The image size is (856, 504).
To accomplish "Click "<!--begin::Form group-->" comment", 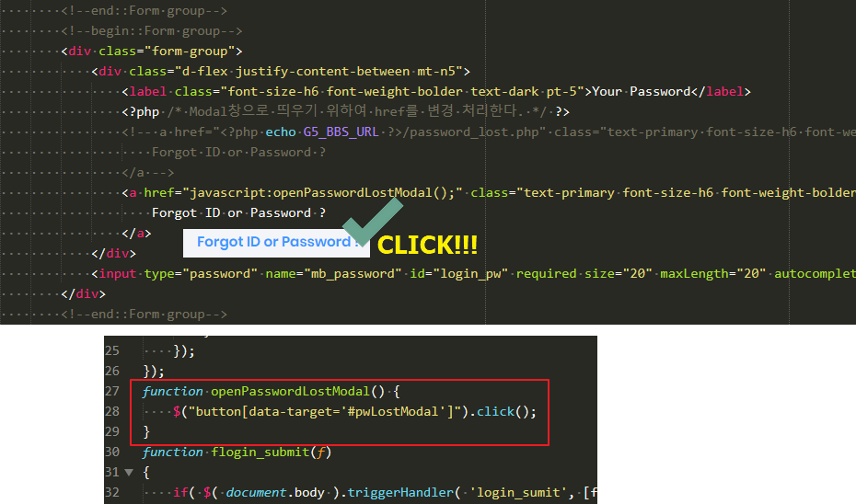I will coord(152,31).
